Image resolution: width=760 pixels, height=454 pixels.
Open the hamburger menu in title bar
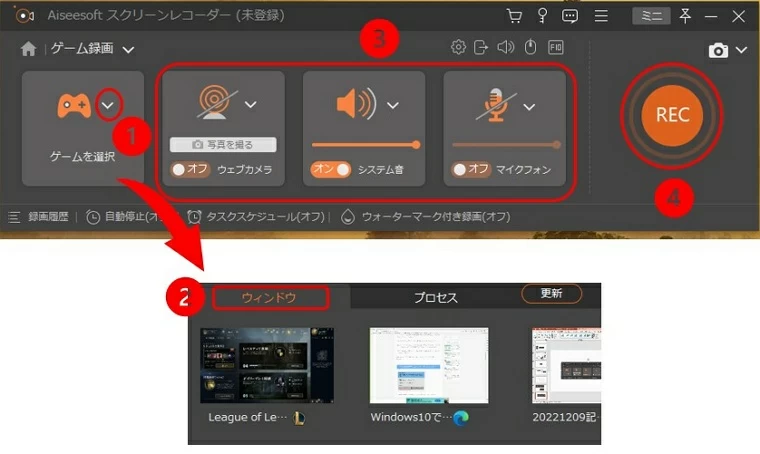(601, 16)
